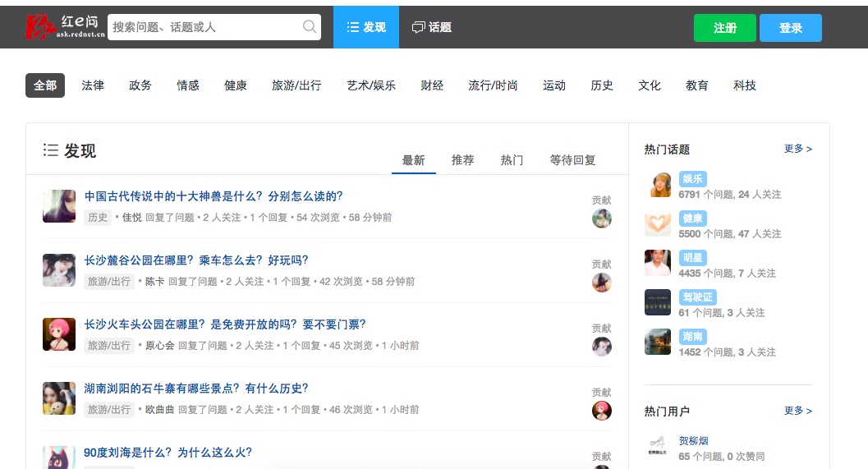Image resolution: width=868 pixels, height=469 pixels.
Task: Click avatar beside 长沙火车头公园 question
Action: [59, 334]
